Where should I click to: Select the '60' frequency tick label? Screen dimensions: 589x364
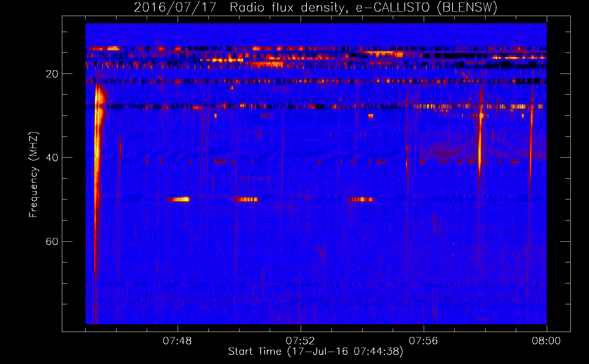[x=52, y=241]
